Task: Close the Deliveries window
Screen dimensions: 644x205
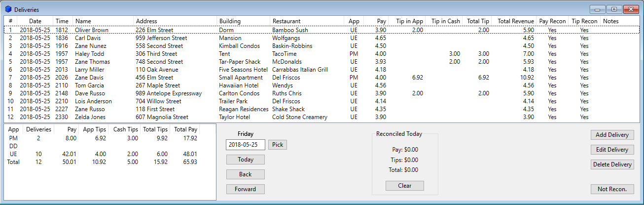Action: point(631,9)
